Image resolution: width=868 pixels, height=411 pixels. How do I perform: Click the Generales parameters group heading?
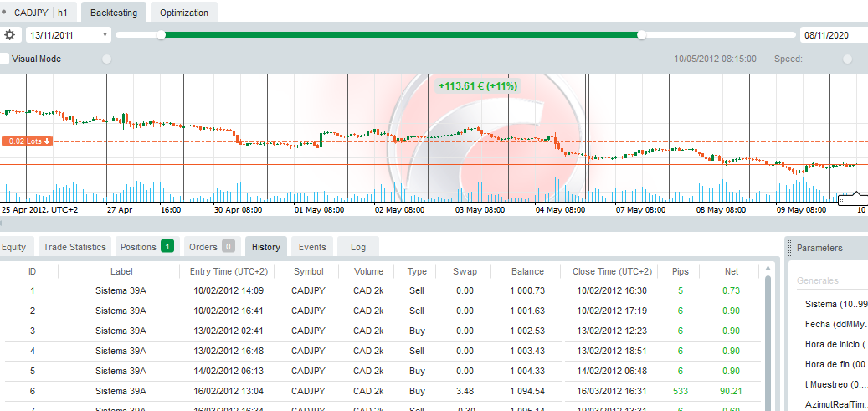[x=818, y=280]
